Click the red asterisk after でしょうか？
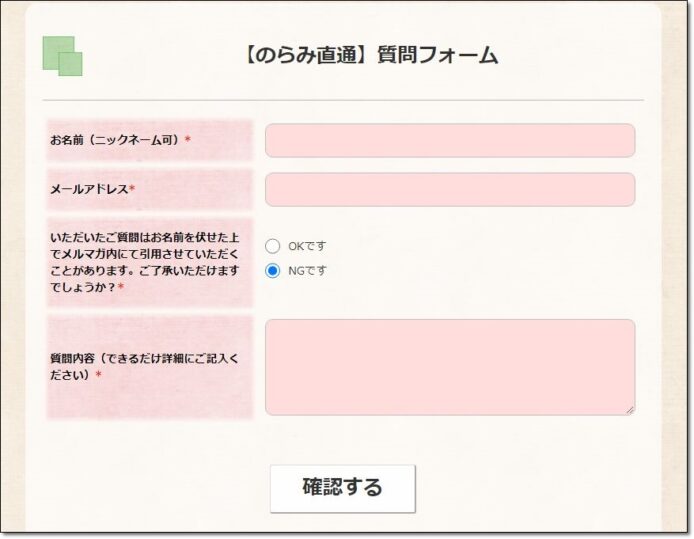Viewport: 694px width, 539px height. (121, 287)
